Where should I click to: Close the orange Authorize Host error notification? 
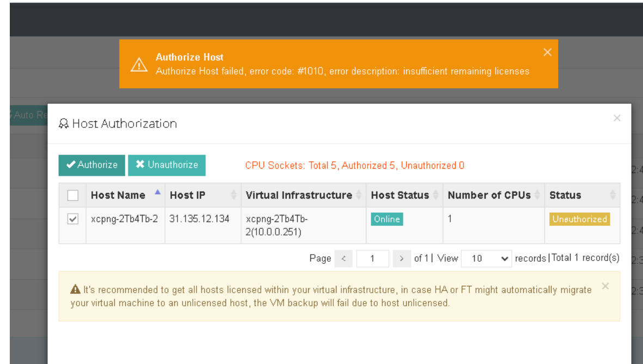547,52
